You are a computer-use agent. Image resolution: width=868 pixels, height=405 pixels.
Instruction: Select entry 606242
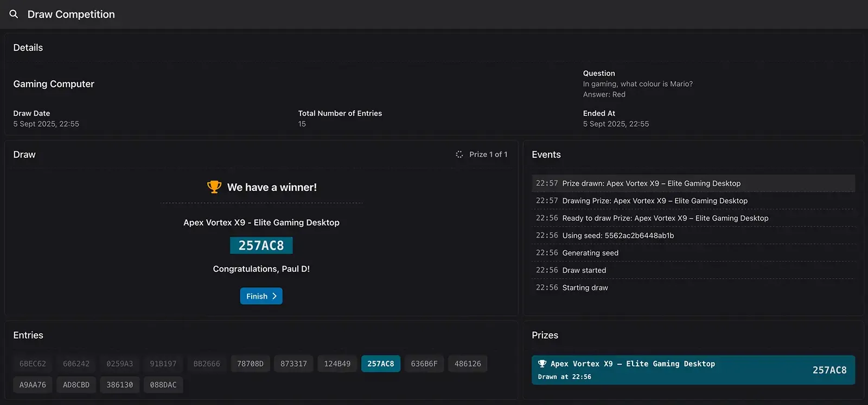pos(76,364)
